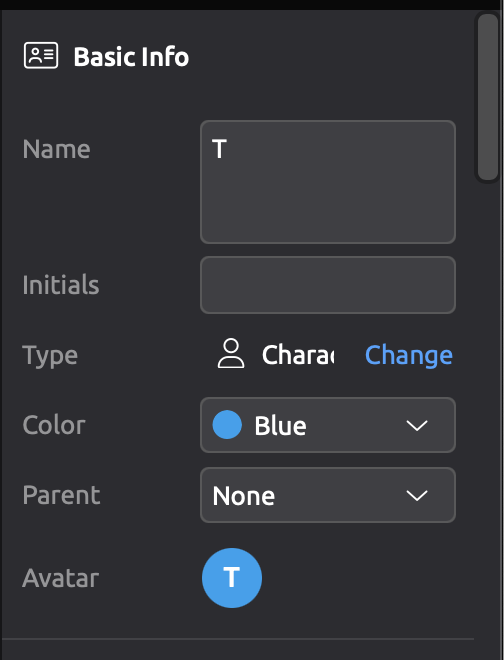Click the Name field label
Viewport: 504px width, 660px height.
(x=56, y=149)
